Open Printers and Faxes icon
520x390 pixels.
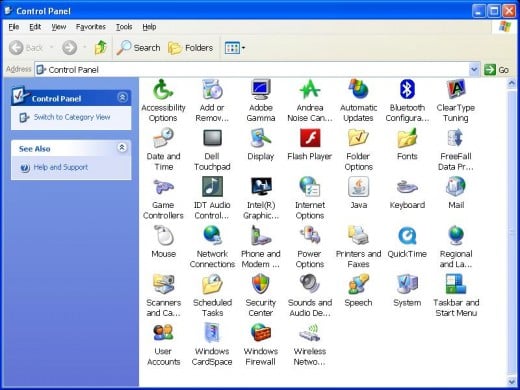tap(358, 235)
